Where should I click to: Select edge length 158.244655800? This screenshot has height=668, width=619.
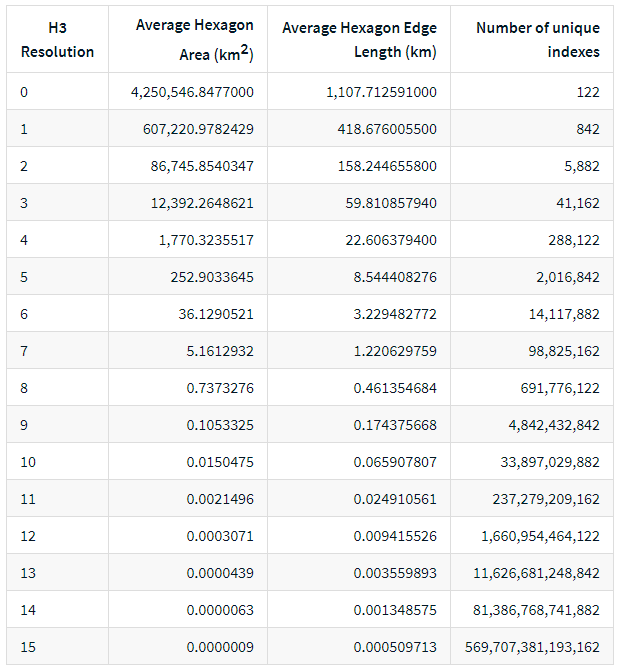click(x=387, y=166)
